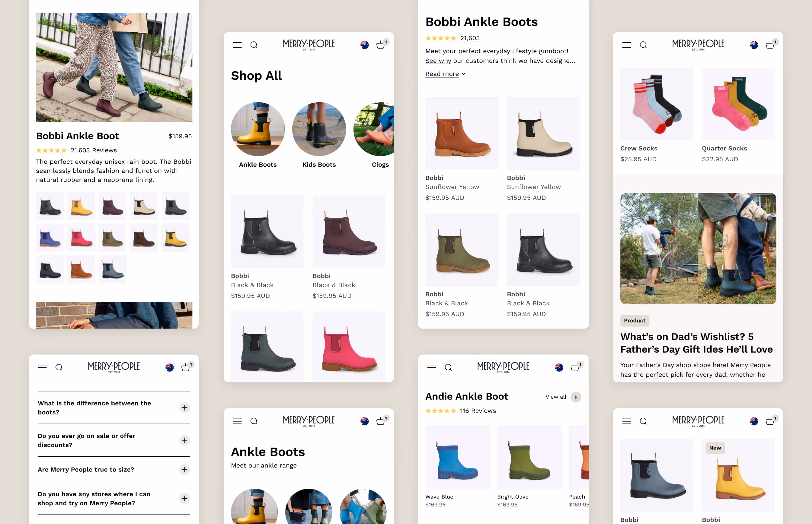The height and width of the screenshot is (524, 812).
Task: Expand the boots difference question
Action: point(184,408)
